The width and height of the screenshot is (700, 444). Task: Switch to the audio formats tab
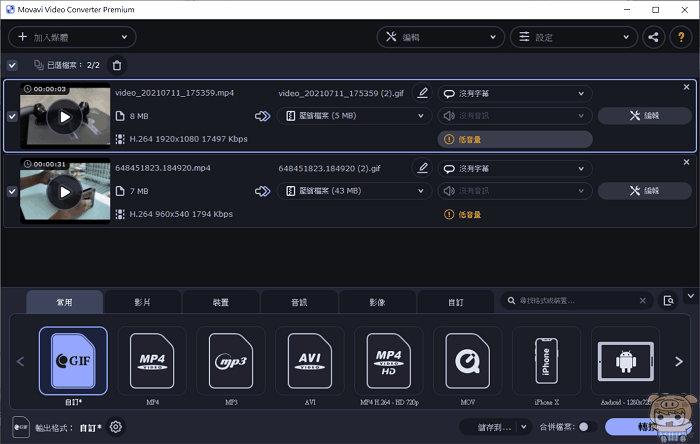[299, 302]
